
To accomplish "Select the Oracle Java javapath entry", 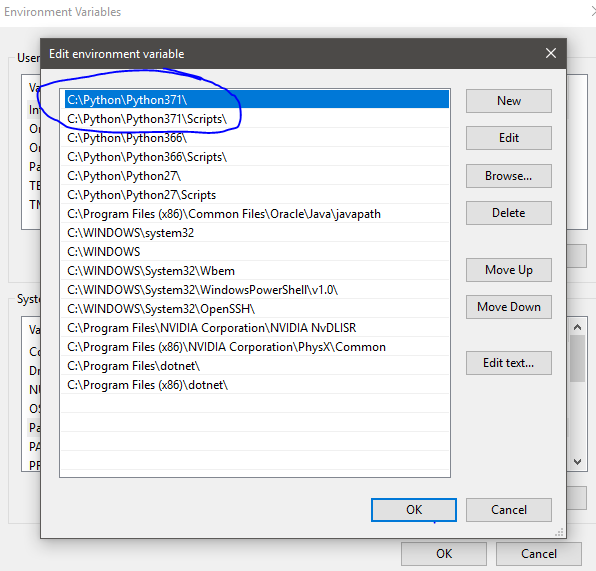I will (x=255, y=214).
